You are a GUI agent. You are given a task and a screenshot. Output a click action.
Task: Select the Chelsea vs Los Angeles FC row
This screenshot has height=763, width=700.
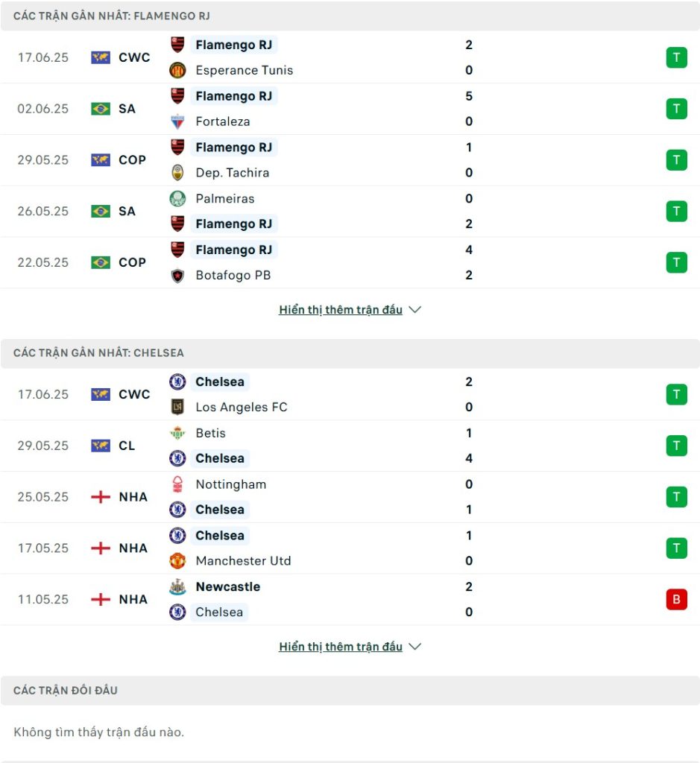[x=350, y=395]
